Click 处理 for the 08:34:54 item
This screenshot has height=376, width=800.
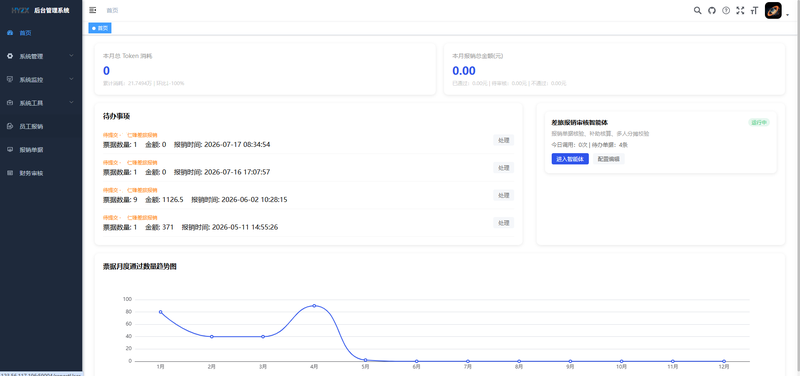pyautogui.click(x=504, y=140)
